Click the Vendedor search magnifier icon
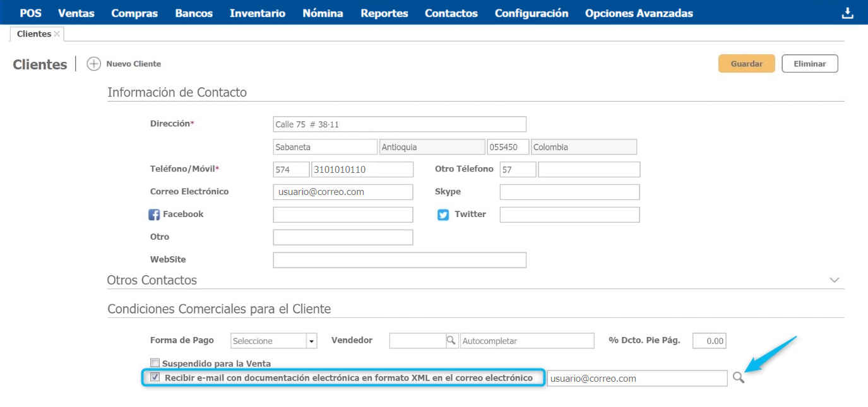This screenshot has height=407, width=868. coord(451,341)
